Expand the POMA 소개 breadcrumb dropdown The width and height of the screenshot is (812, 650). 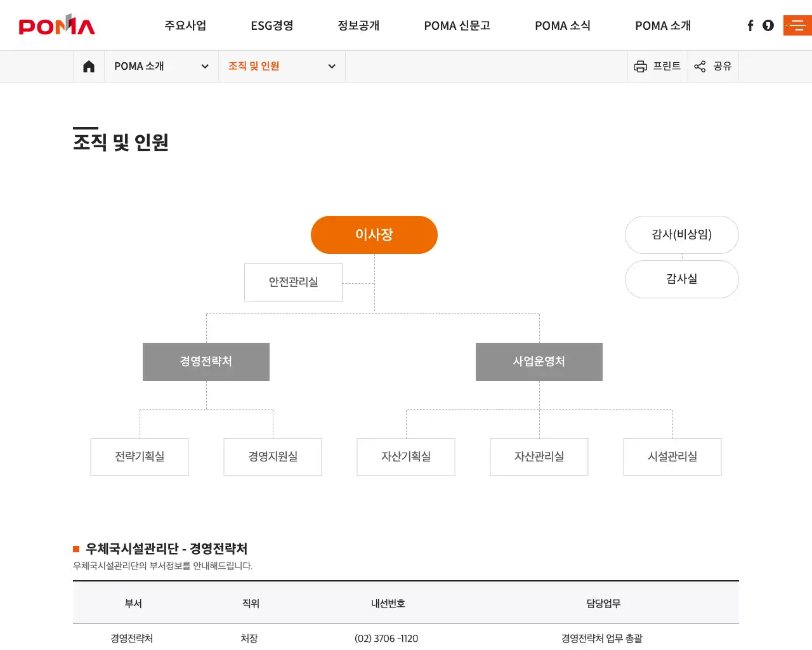tap(162, 66)
